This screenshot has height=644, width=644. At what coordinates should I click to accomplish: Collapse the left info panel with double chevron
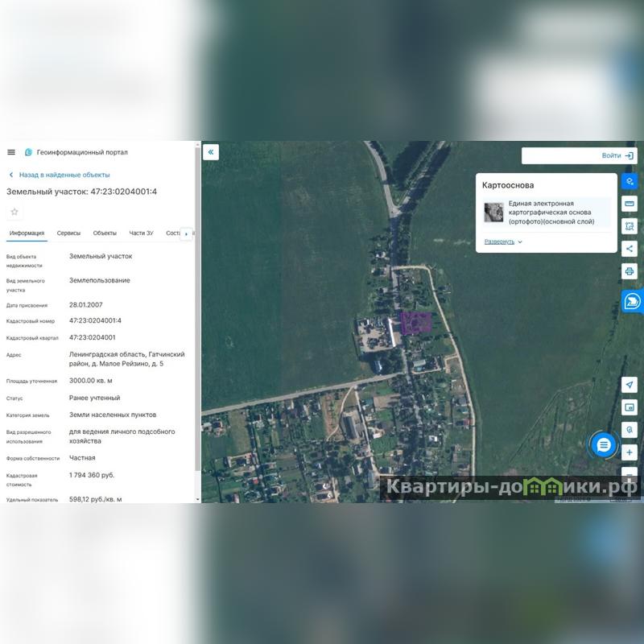(x=211, y=152)
